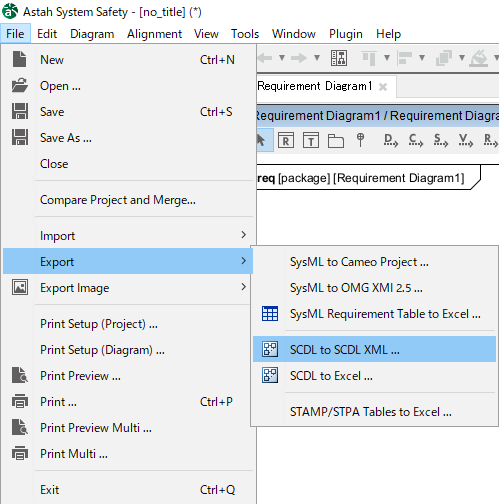Open the Alignment menu
This screenshot has height=504, width=499.
(154, 34)
